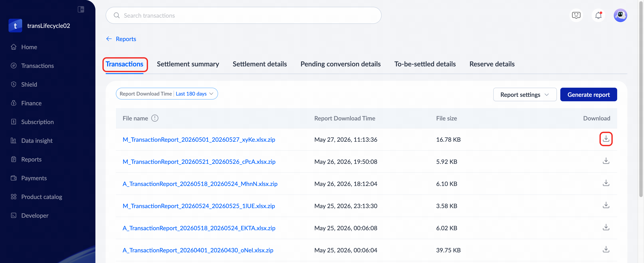Open A_TransactionReport_20260518_20260524_MhnN.xlsx.zip file link
644x263 pixels.
200,184
